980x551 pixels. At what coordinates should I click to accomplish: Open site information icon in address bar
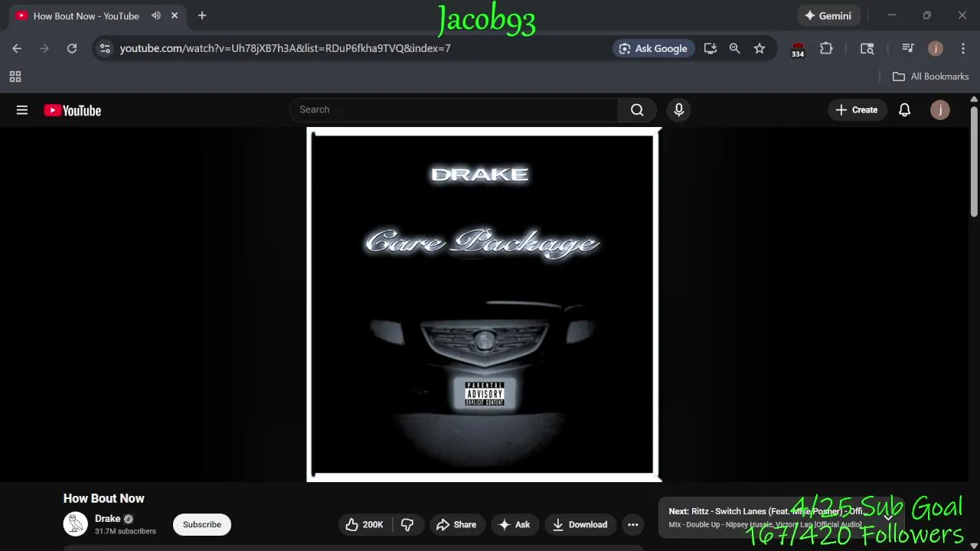coord(105,48)
